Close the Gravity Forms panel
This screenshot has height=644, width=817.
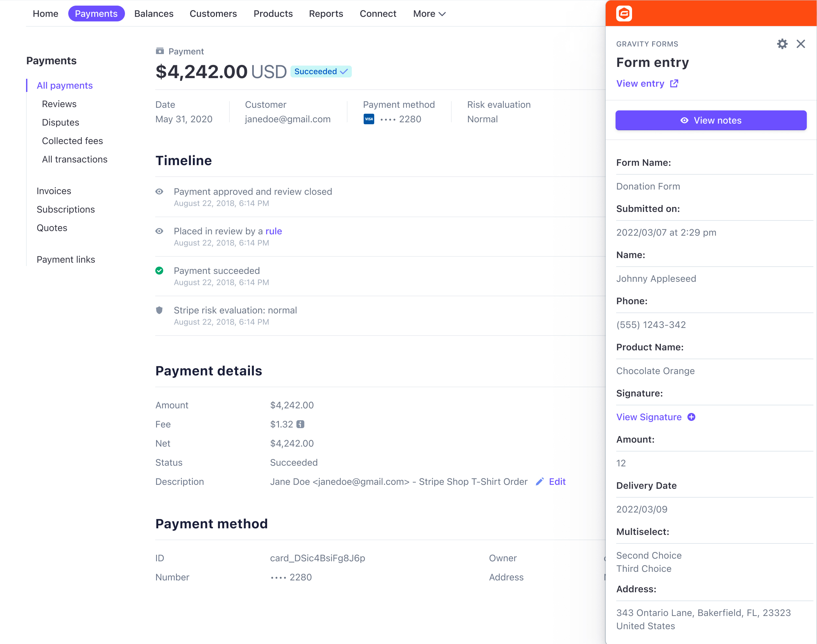click(801, 44)
